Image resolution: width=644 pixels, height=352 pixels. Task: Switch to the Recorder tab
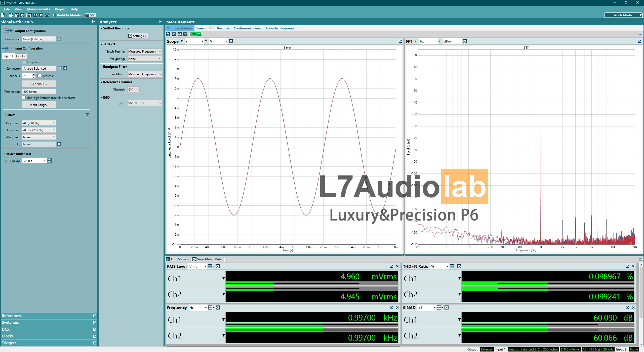tap(224, 28)
